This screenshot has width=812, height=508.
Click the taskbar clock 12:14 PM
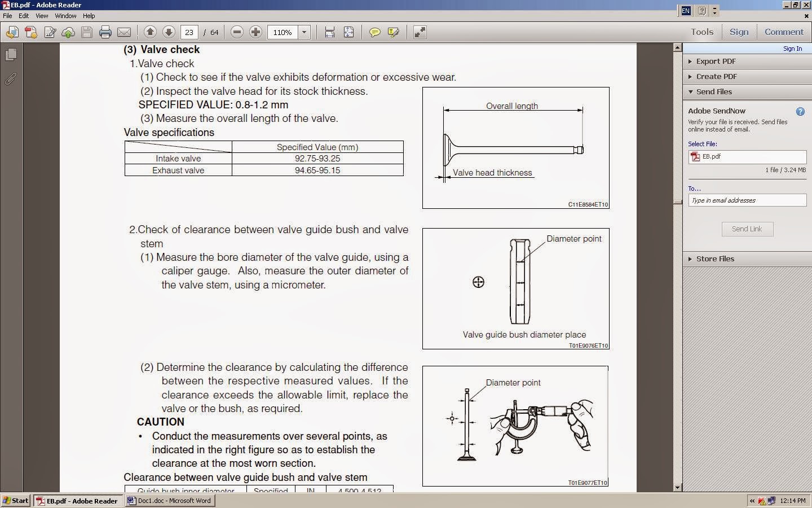point(793,501)
